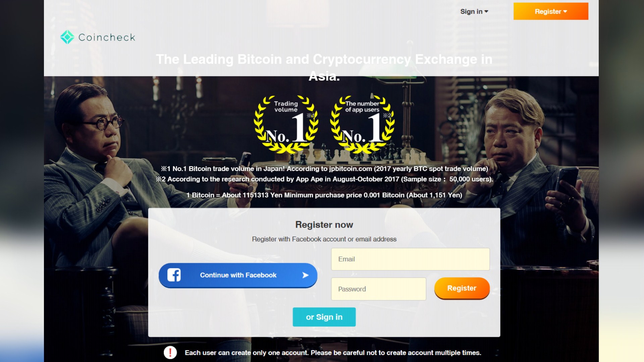Click the Leading Bitcoin Exchange headline
This screenshot has height=362, width=644.
coord(324,67)
